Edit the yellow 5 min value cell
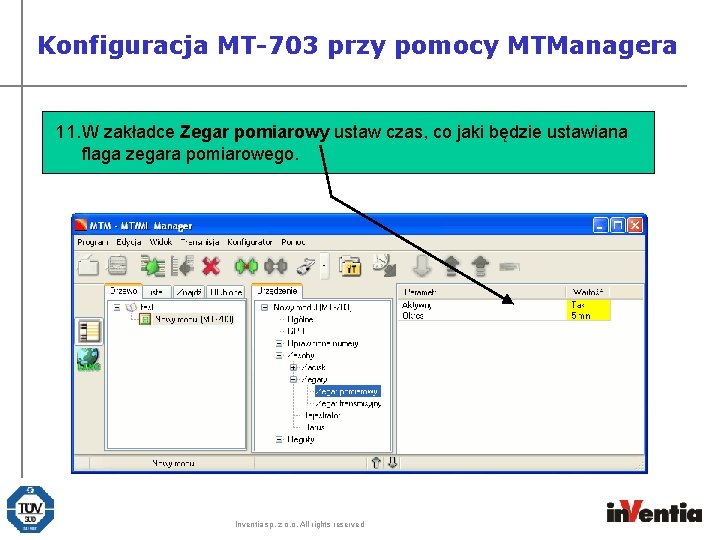 click(590, 315)
